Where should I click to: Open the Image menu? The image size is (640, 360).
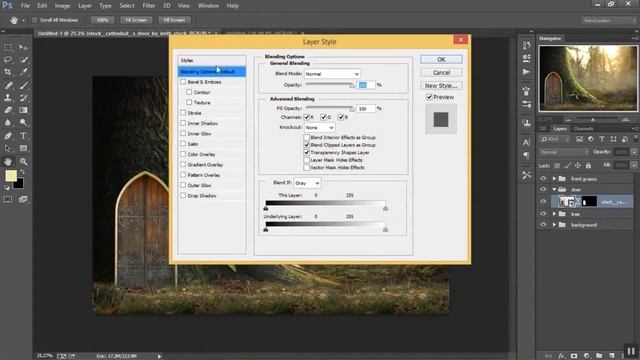coord(62,6)
